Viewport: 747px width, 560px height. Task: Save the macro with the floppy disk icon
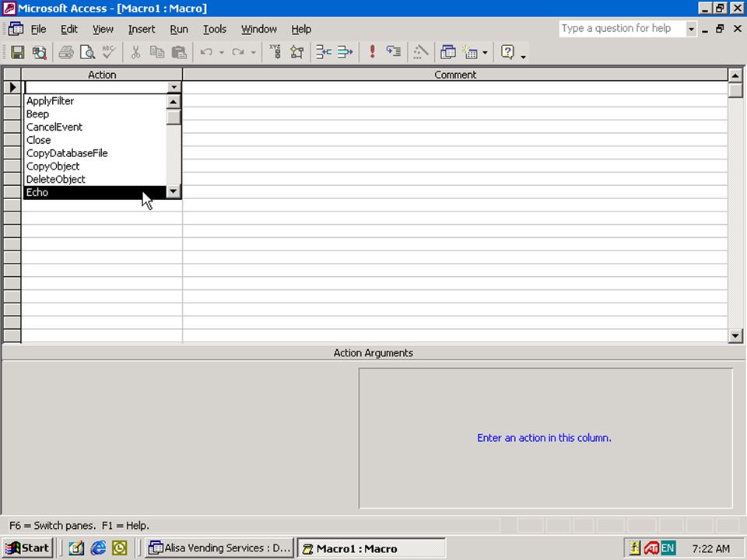click(18, 52)
